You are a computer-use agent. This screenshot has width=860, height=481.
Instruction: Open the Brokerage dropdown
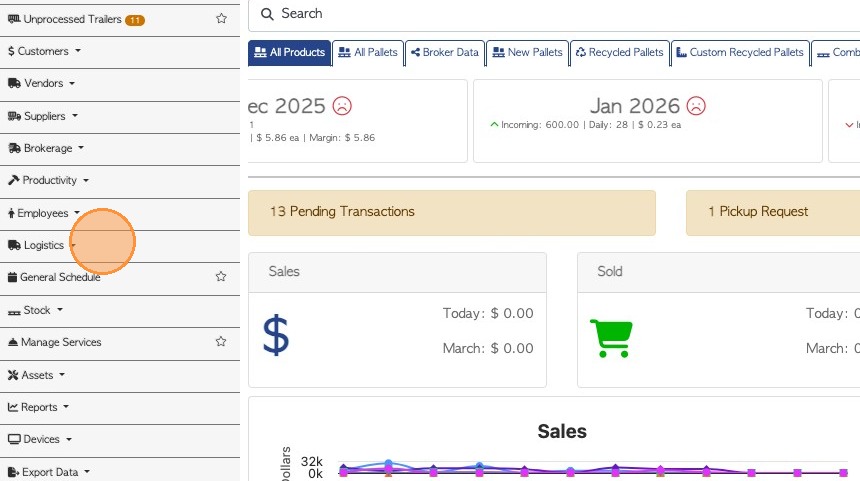(x=47, y=148)
